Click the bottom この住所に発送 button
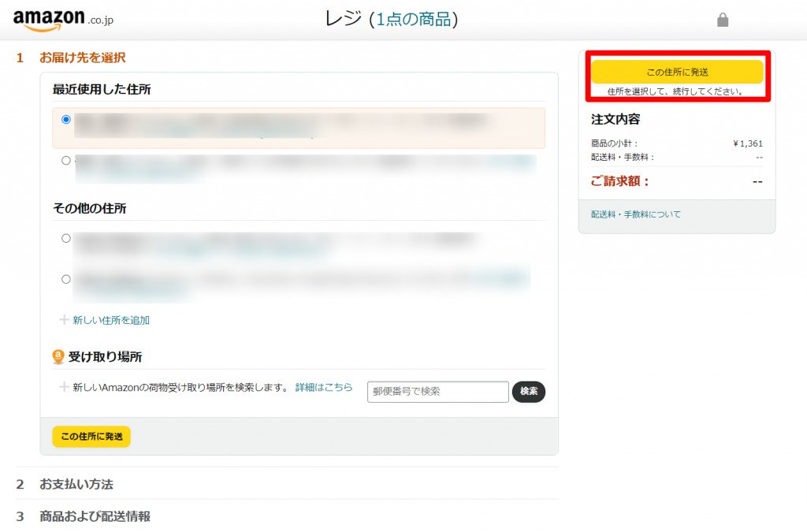Screen dimensions: 807x532 (x=91, y=437)
